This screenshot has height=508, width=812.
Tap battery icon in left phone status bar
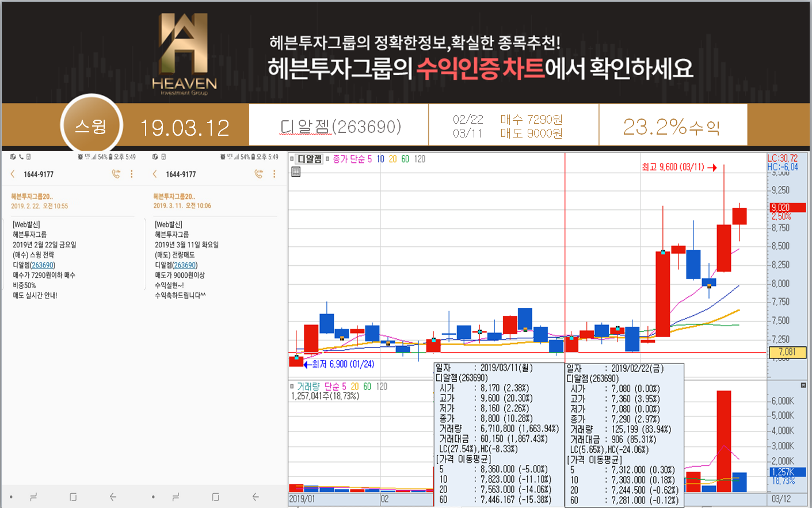pos(110,156)
